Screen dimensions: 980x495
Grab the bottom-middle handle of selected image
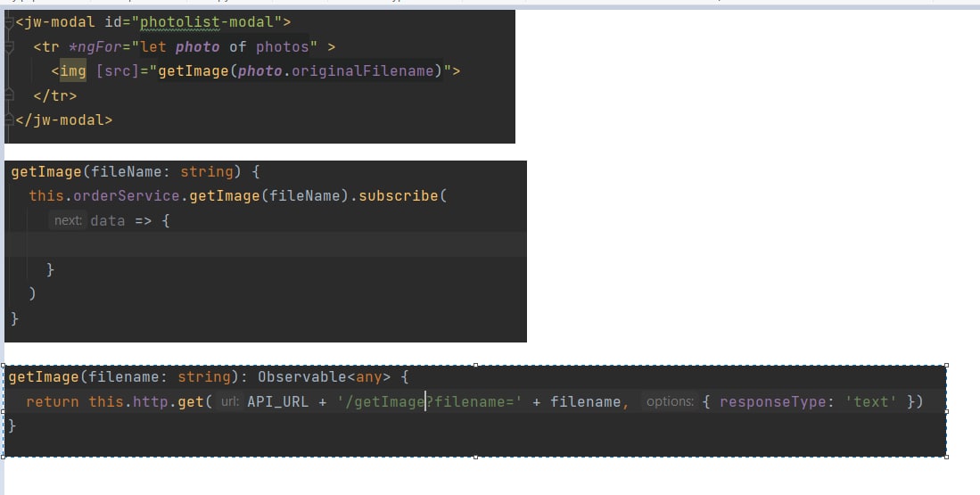[x=475, y=457]
